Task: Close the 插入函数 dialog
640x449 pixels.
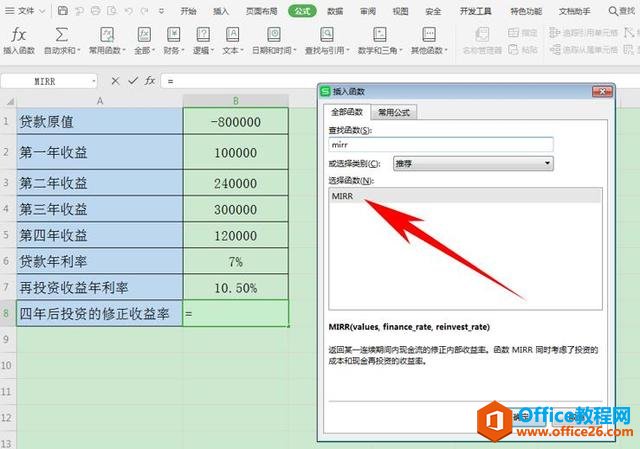Action: (602, 91)
